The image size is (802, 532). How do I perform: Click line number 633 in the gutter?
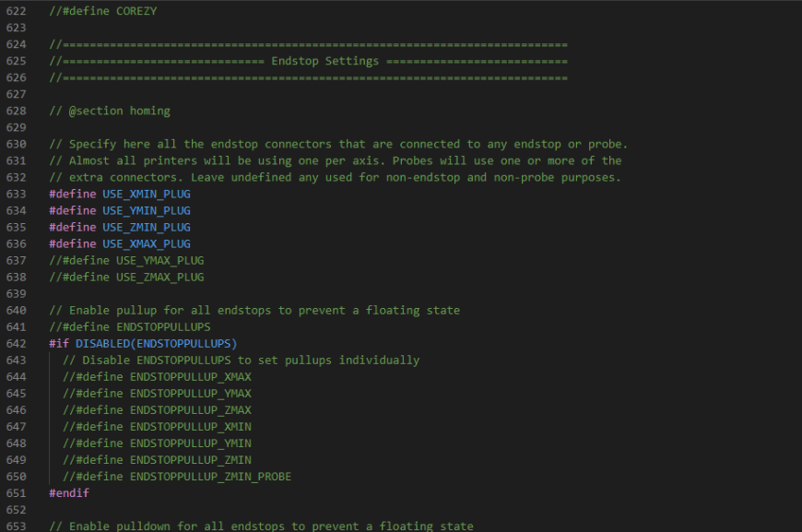pyautogui.click(x=15, y=194)
